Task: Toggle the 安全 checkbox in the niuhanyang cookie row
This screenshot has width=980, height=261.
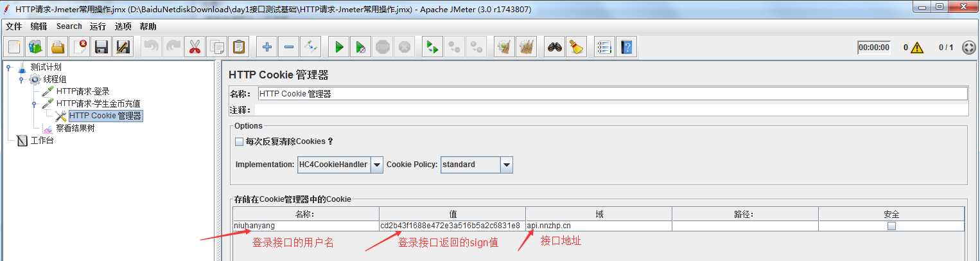Action: click(x=891, y=226)
